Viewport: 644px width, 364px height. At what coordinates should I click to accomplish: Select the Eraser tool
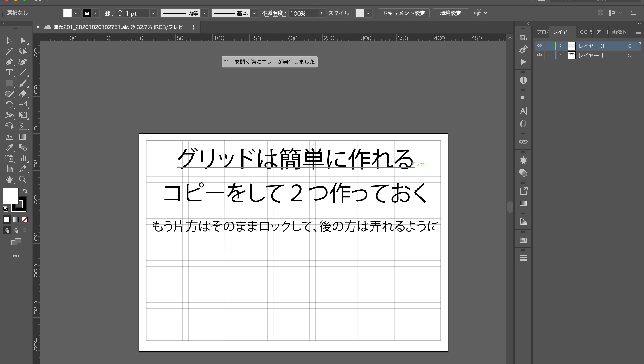pyautogui.click(x=23, y=94)
